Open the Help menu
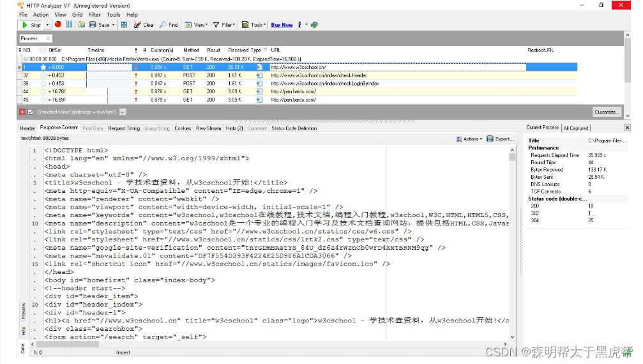Screen dimensions: 643x364 tap(132, 14)
